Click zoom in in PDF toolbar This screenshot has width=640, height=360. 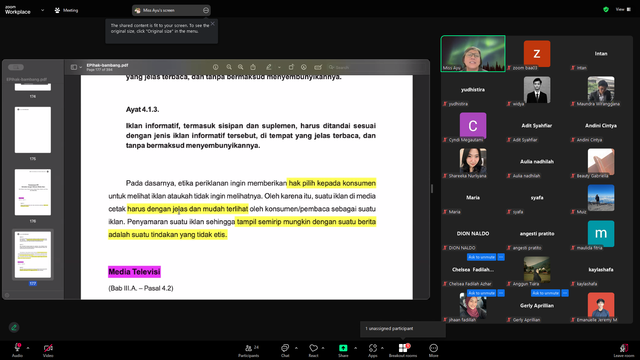click(x=241, y=67)
